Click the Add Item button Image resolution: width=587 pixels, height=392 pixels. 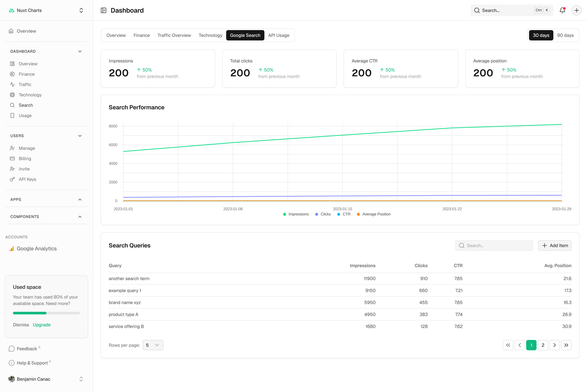554,245
